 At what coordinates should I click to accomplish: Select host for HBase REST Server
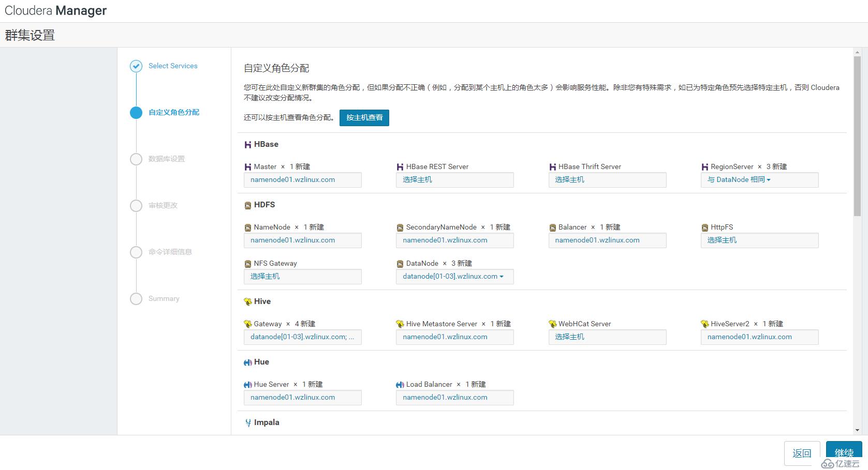pyautogui.click(x=454, y=180)
